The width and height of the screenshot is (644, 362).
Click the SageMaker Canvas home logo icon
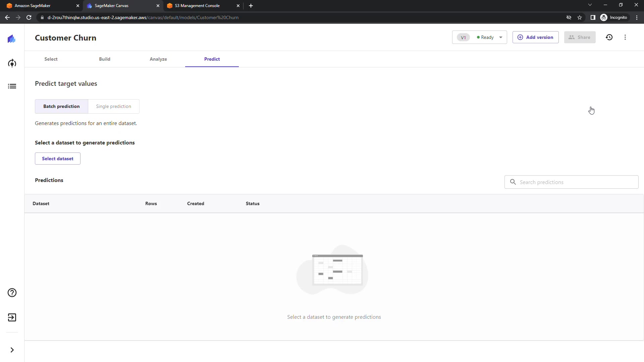coord(12,39)
